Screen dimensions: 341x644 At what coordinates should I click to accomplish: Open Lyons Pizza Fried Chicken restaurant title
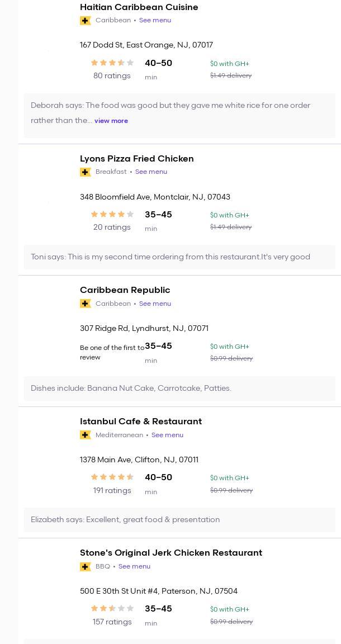(136, 159)
